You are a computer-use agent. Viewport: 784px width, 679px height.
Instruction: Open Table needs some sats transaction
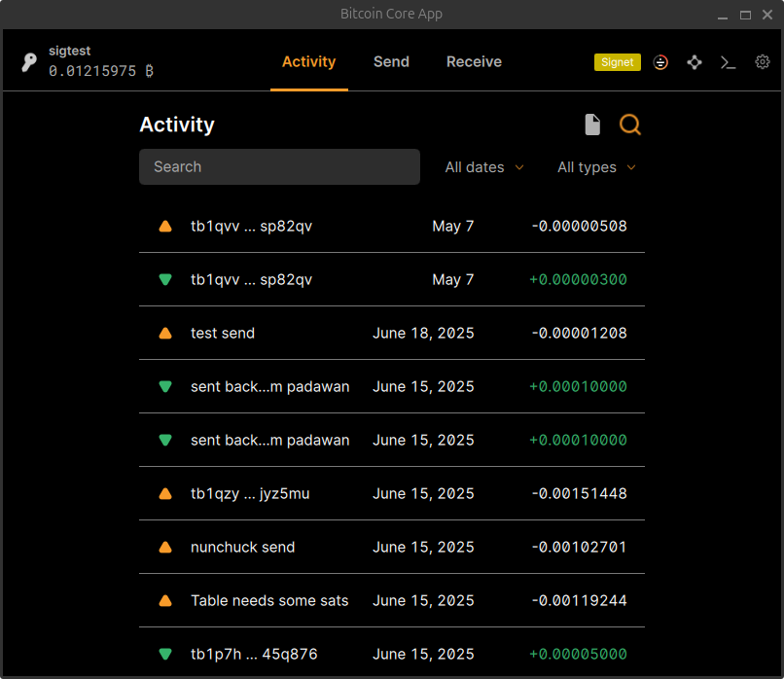click(x=391, y=600)
